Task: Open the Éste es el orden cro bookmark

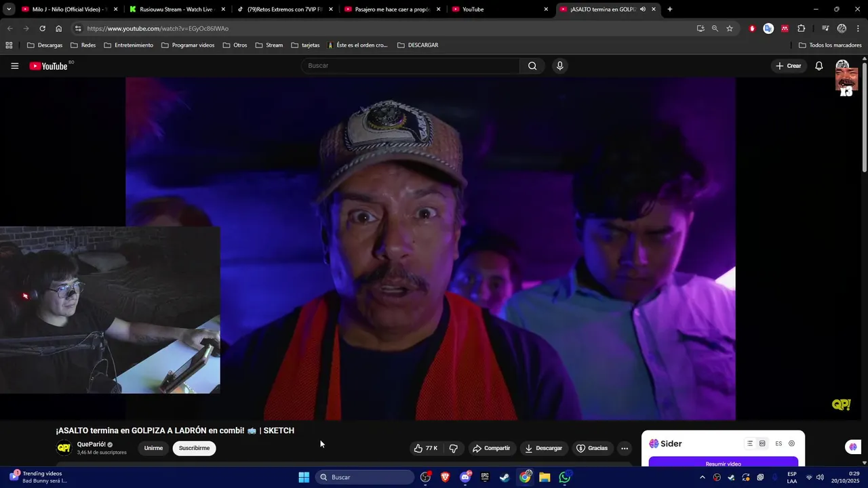Action: pos(357,45)
